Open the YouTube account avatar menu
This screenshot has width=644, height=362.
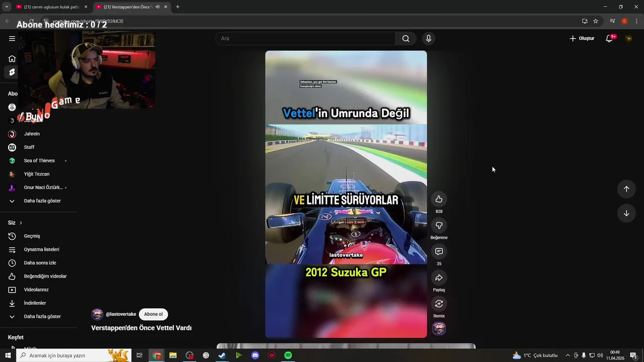pyautogui.click(x=628, y=39)
